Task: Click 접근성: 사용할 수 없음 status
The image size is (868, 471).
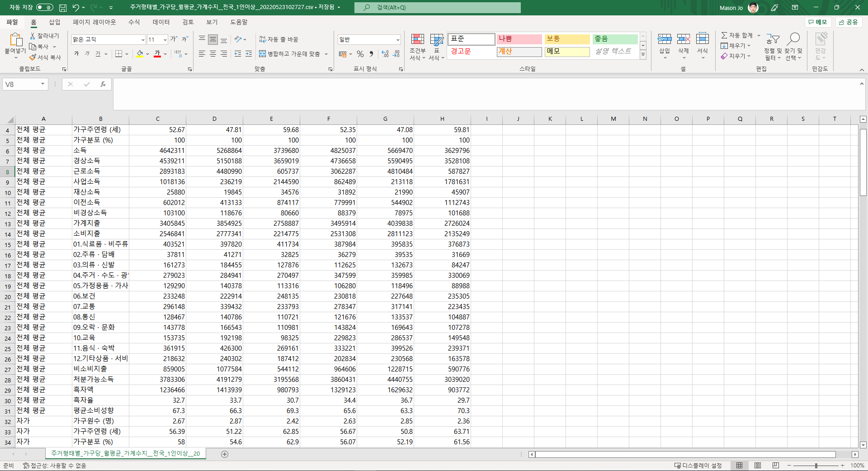Action: click(x=55, y=466)
